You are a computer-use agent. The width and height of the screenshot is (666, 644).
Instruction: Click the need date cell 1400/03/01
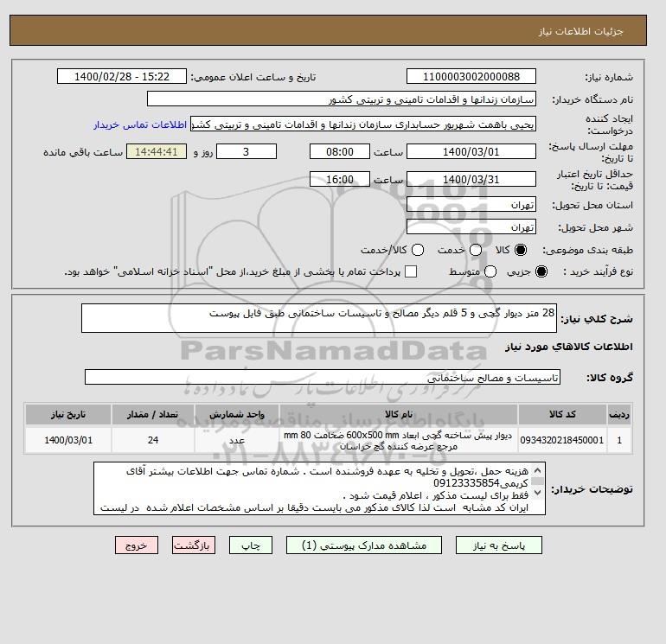[68, 440]
